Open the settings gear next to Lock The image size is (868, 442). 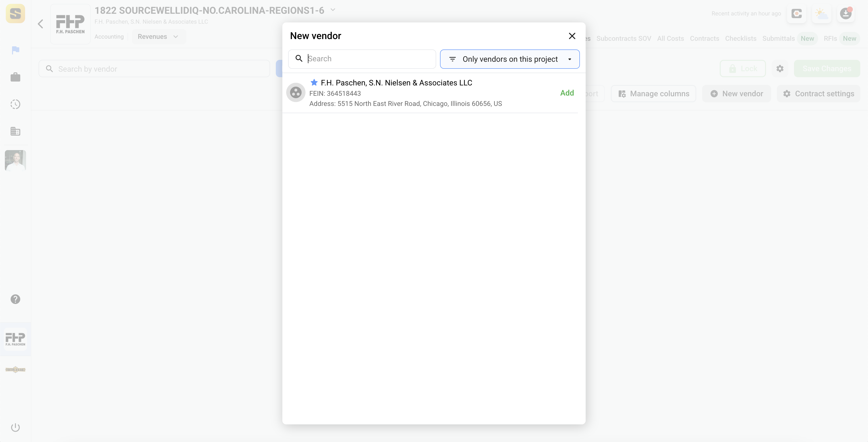pos(780,69)
